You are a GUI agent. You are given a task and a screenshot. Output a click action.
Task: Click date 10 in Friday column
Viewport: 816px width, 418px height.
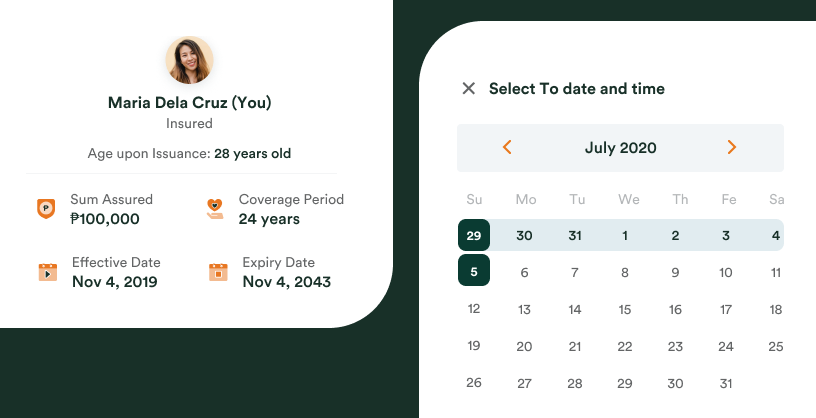tap(726, 272)
